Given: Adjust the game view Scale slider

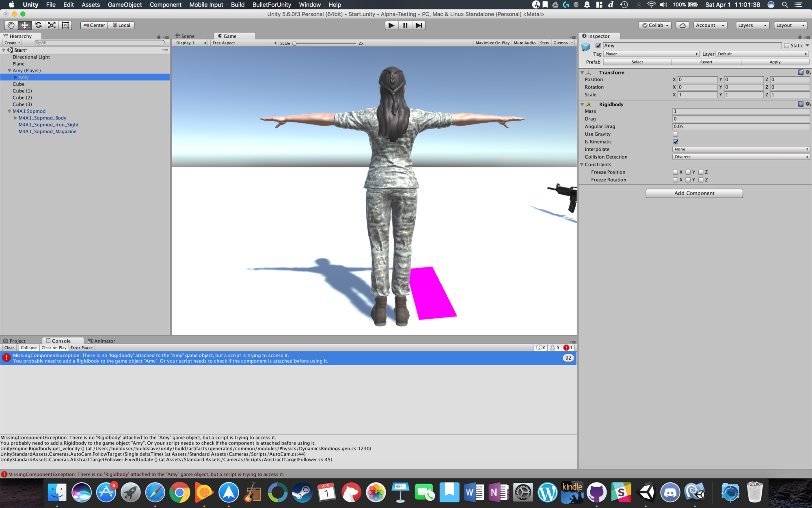Looking at the screenshot, I should click(295, 43).
